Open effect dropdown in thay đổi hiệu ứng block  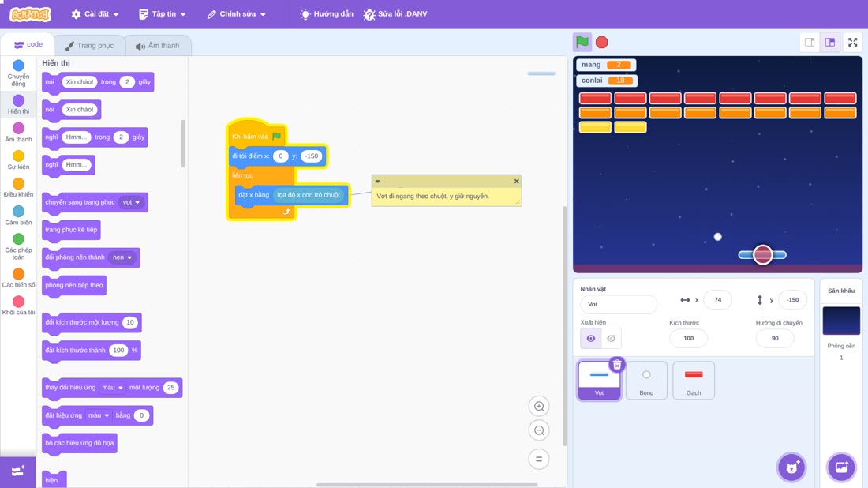pos(112,388)
